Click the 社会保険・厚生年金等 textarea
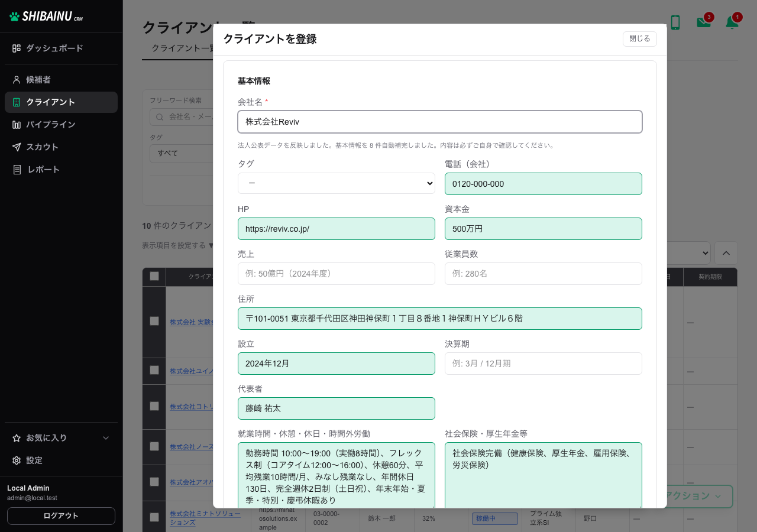The width and height of the screenshot is (757, 532). tap(544, 475)
